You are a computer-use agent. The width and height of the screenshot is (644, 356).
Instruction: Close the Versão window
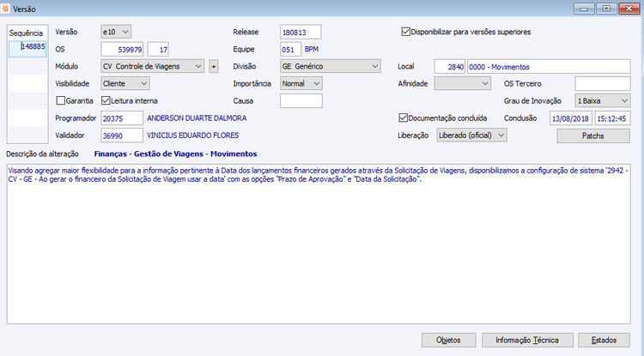(x=629, y=9)
